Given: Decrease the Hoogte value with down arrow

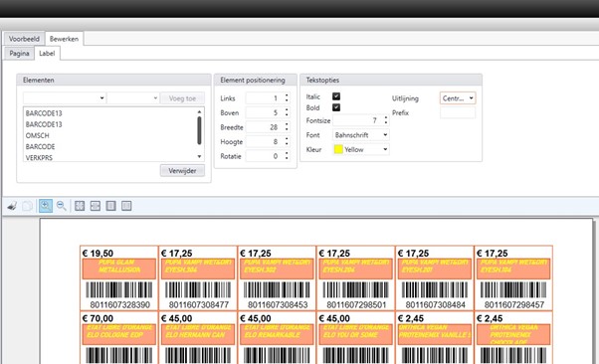Looking at the screenshot, I should [287, 144].
